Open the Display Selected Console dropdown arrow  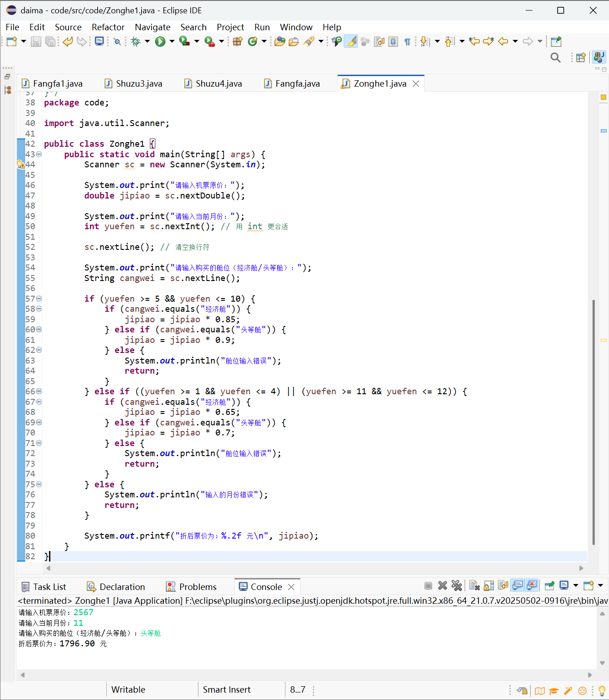pyautogui.click(x=576, y=585)
